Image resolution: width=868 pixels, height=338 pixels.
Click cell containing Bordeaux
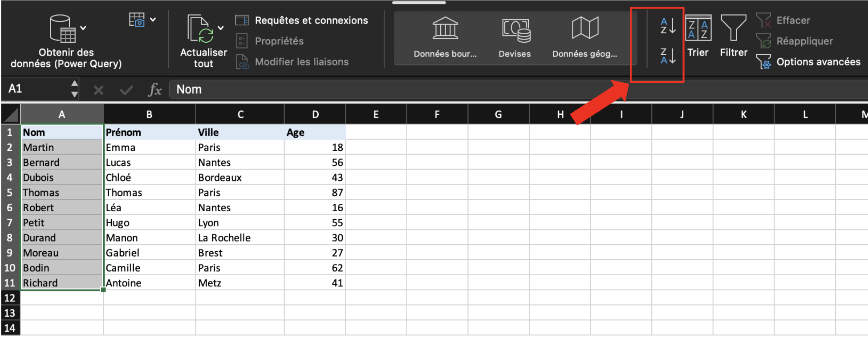click(x=240, y=177)
